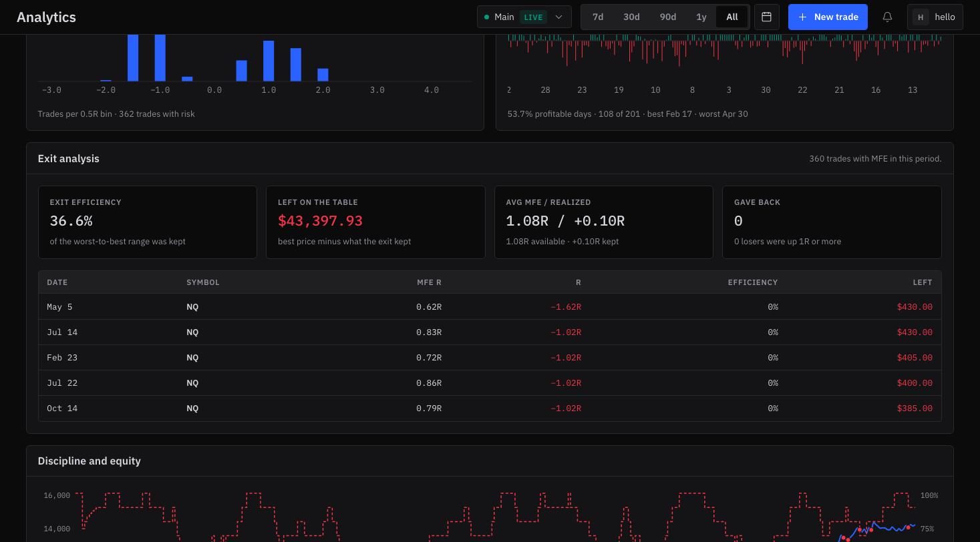Click the $405.00 left amount
Screen dimensions: 980x542
(915, 358)
